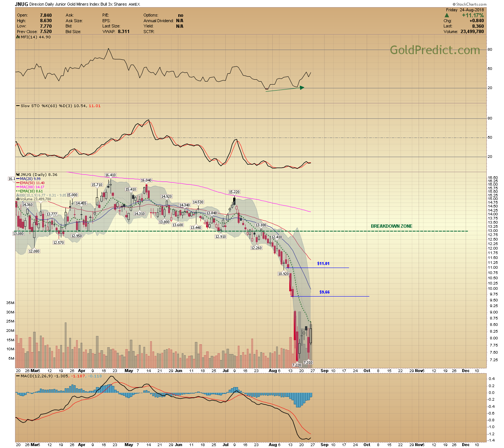Click the '© StockCharts.com' credit text
This screenshot has height=448, width=504.
click(x=469, y=5)
